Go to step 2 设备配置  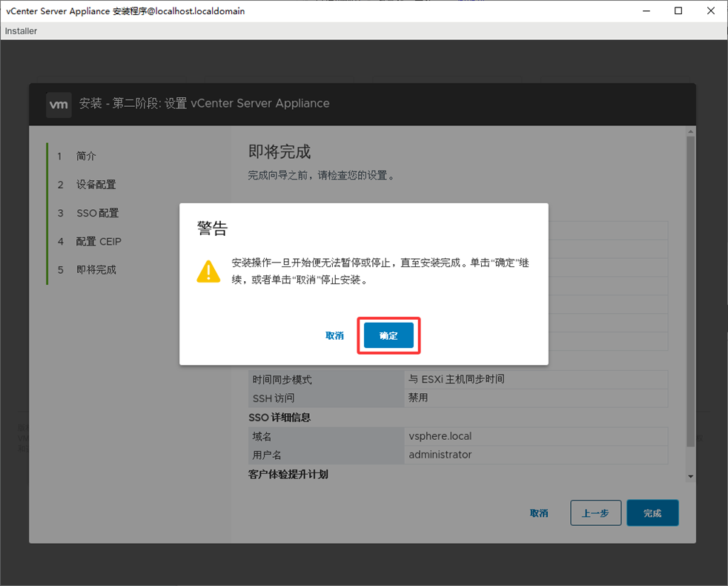click(96, 185)
